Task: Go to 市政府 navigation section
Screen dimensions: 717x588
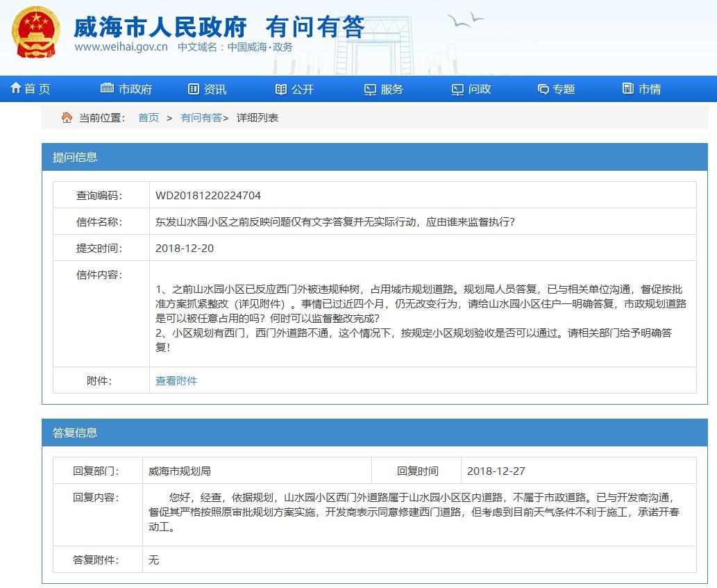Action: pos(135,89)
